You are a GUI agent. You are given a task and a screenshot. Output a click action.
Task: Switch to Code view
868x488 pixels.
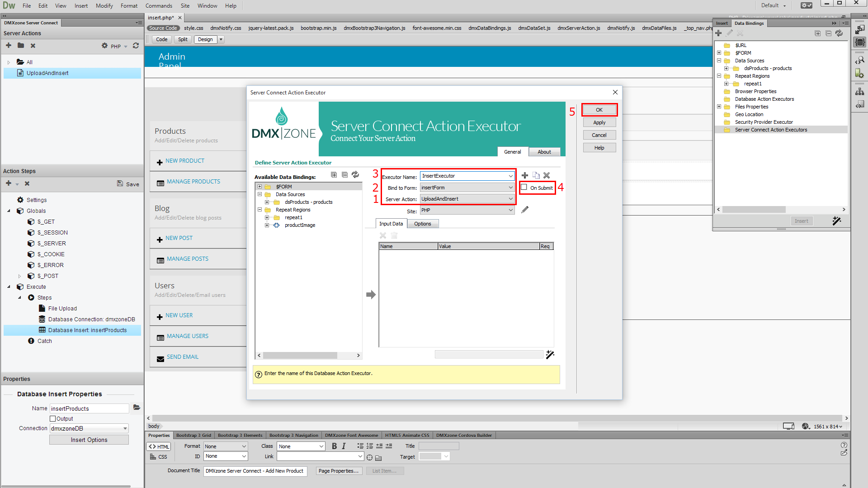[x=161, y=39]
